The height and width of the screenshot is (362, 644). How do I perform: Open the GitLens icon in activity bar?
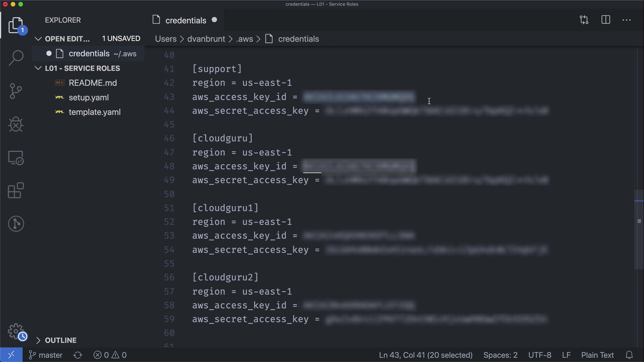(16, 224)
